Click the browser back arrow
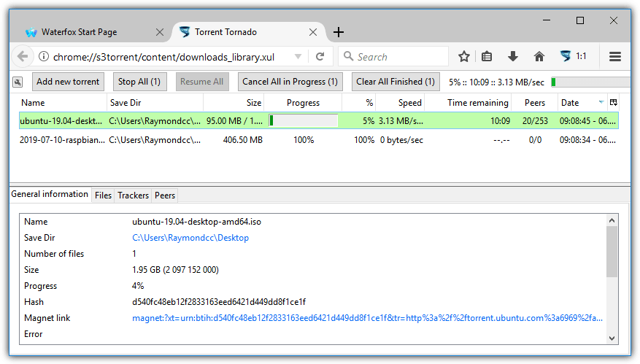 (23, 57)
